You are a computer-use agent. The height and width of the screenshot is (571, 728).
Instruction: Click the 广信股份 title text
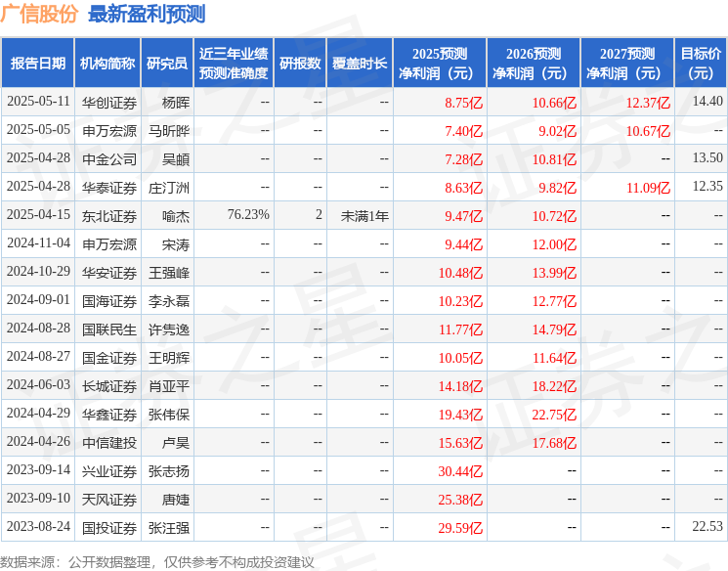[39, 14]
